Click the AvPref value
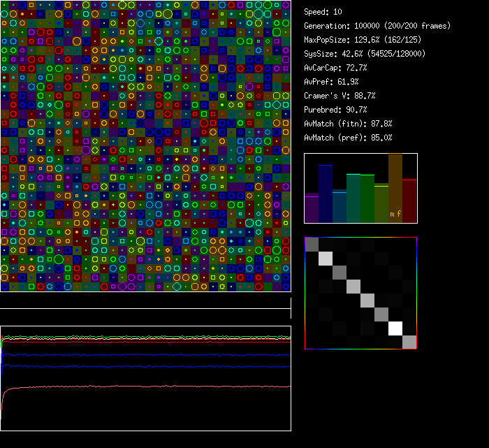 331,82
